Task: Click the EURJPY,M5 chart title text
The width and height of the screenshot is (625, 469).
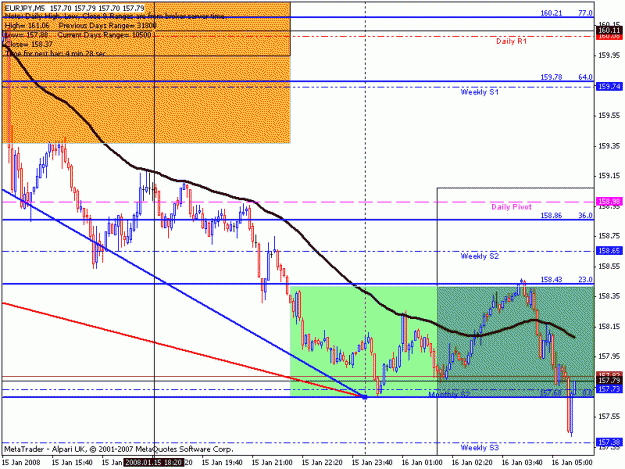Action: click(x=74, y=8)
